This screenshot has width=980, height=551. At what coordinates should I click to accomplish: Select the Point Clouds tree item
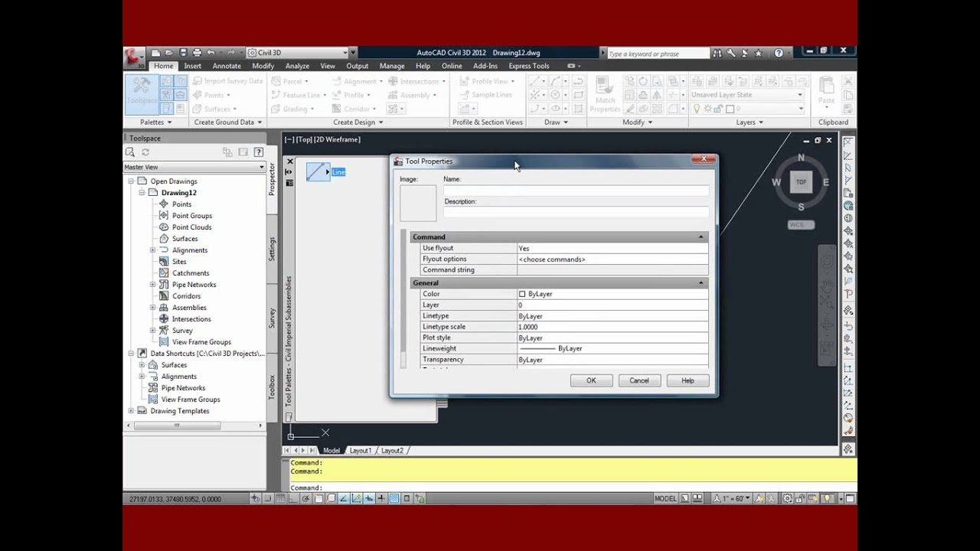tap(191, 227)
